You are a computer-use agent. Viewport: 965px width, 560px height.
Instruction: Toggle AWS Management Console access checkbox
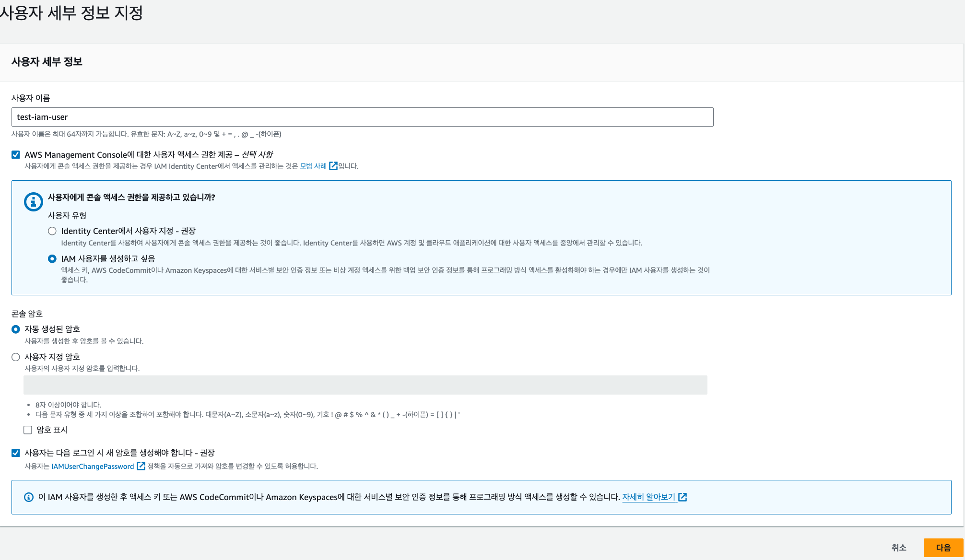[x=16, y=154]
